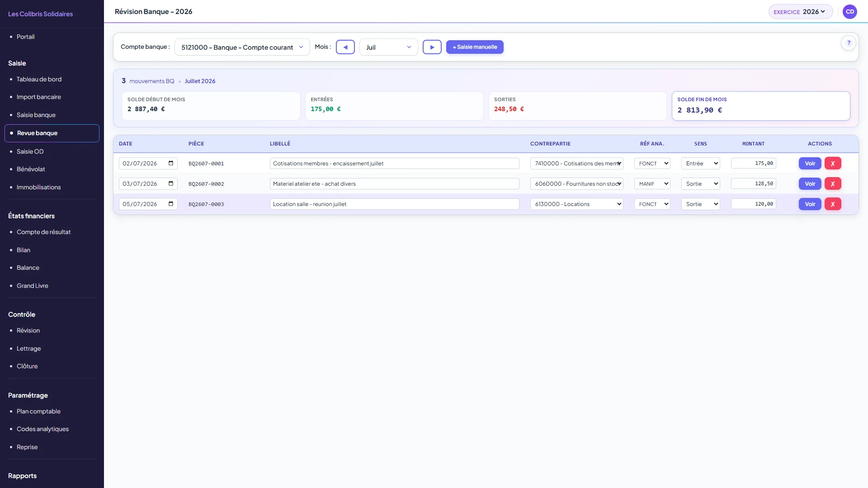Open the Juil month dropdown
Screen dimensions: 868x488
tap(388, 47)
